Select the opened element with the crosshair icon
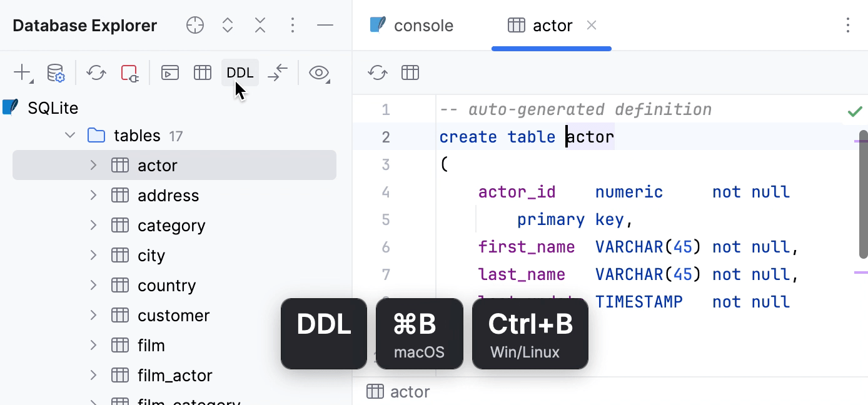 pyautogui.click(x=194, y=25)
